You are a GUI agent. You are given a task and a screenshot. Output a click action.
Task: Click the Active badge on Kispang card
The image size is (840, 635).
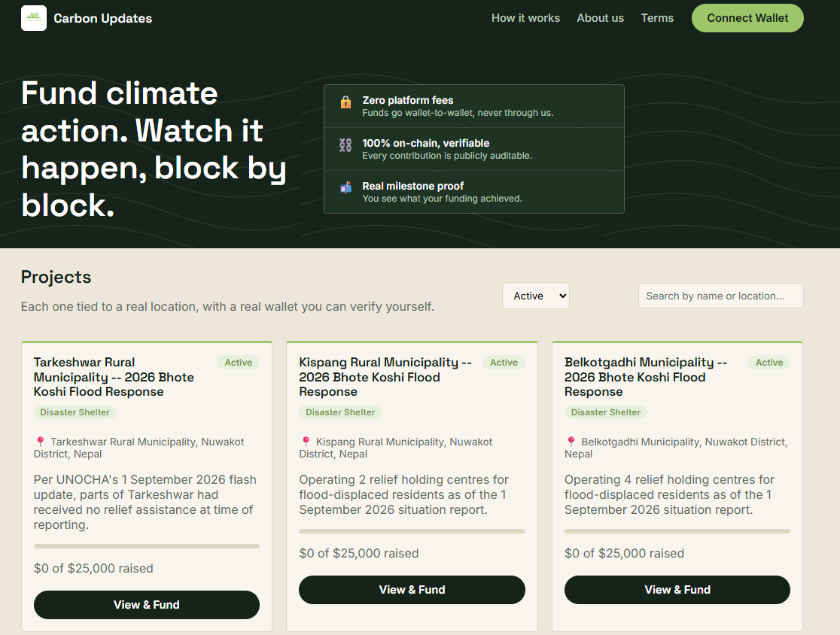504,363
